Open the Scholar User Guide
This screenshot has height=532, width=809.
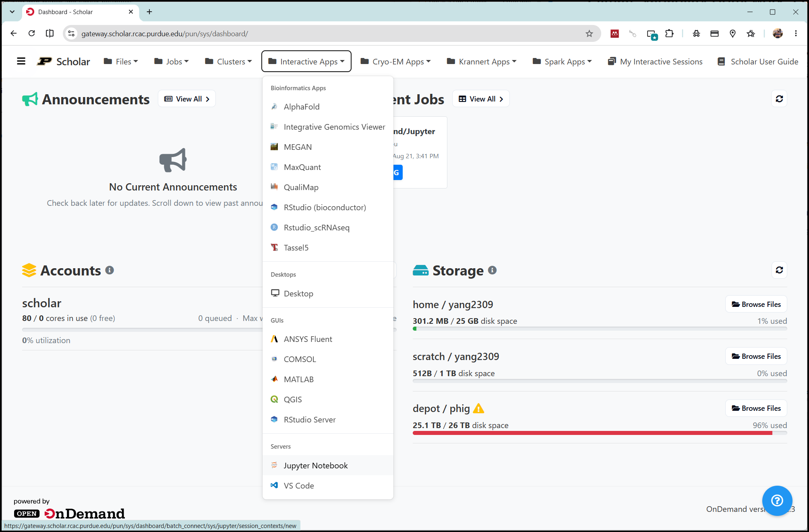click(758, 62)
